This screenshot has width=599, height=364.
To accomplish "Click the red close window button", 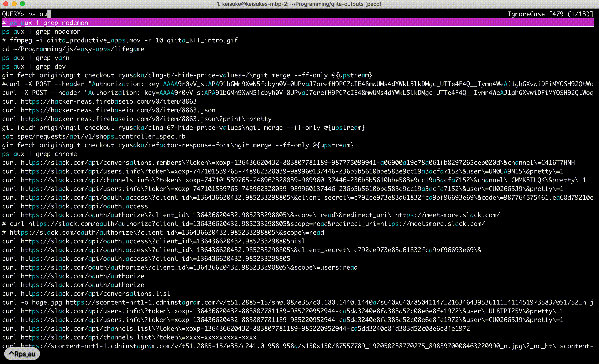I will click(x=6, y=4).
